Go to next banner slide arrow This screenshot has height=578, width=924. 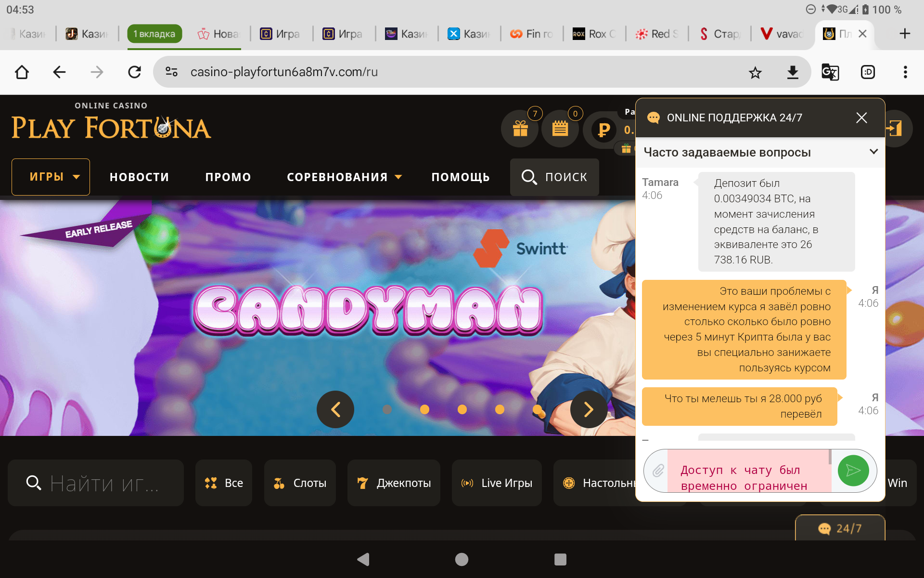tap(588, 409)
